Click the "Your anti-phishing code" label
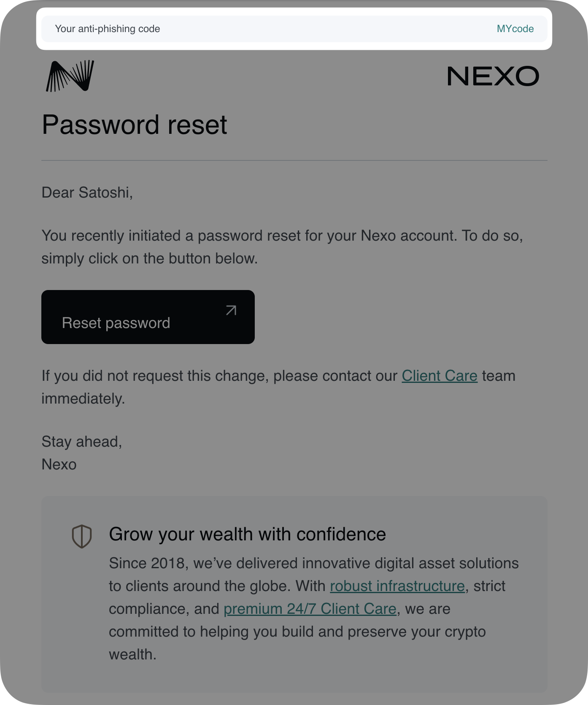Image resolution: width=588 pixels, height=705 pixels. [x=108, y=29]
